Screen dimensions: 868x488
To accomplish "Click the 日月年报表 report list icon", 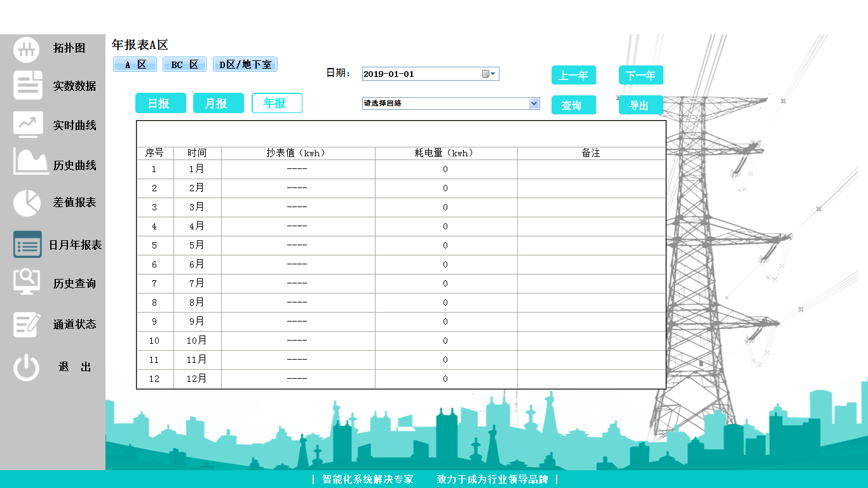I will [x=27, y=245].
